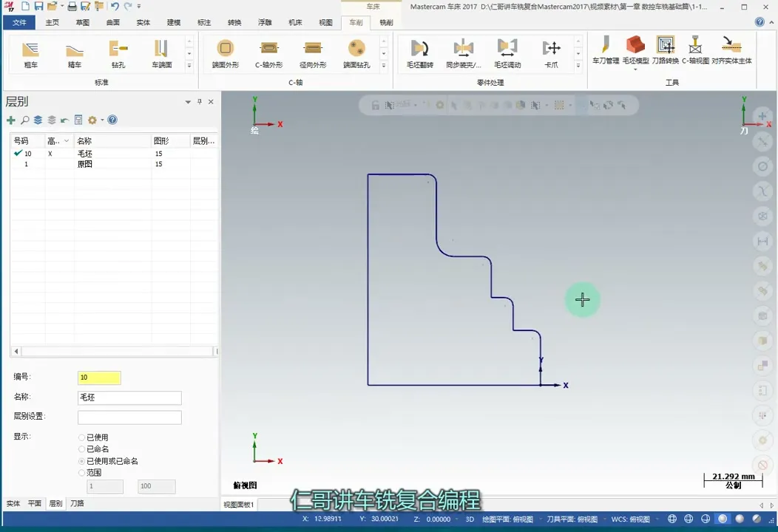Screen dimensions: 778x532
Task: Choose the 范围 range radio option
Action: (82, 473)
